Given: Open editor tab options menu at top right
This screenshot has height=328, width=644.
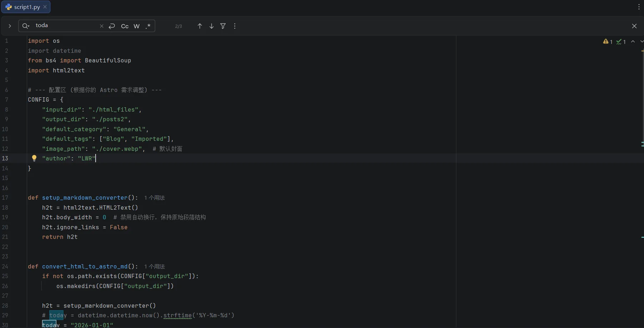Looking at the screenshot, I should [x=639, y=7].
